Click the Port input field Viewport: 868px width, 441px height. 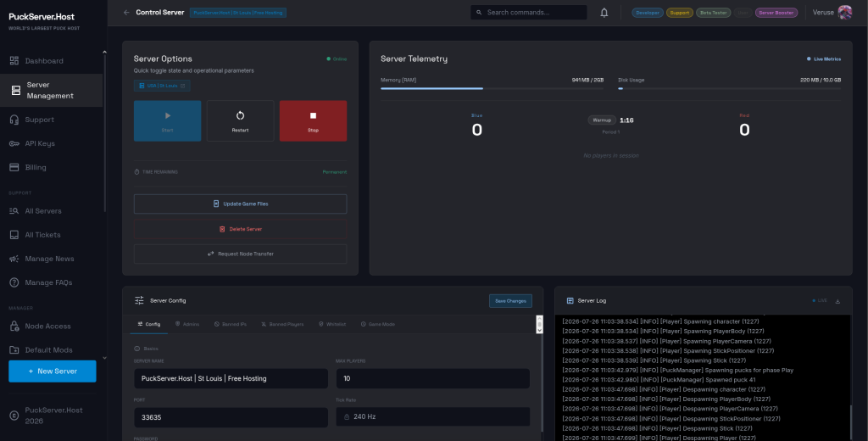coord(231,417)
